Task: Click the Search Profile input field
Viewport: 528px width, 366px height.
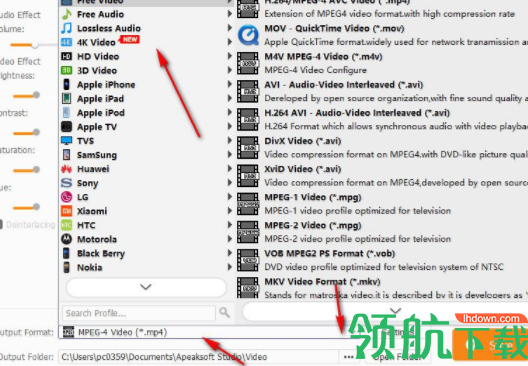Action: click(139, 313)
